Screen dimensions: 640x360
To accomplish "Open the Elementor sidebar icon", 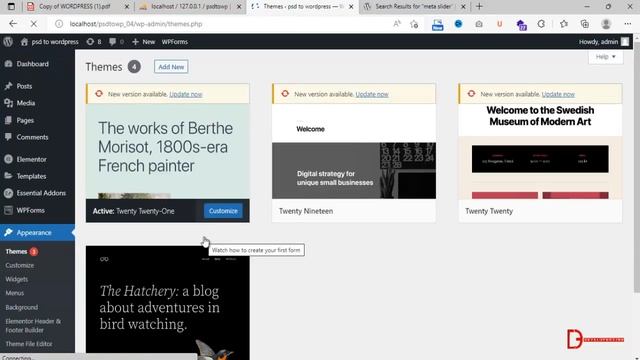I will (x=8, y=159).
